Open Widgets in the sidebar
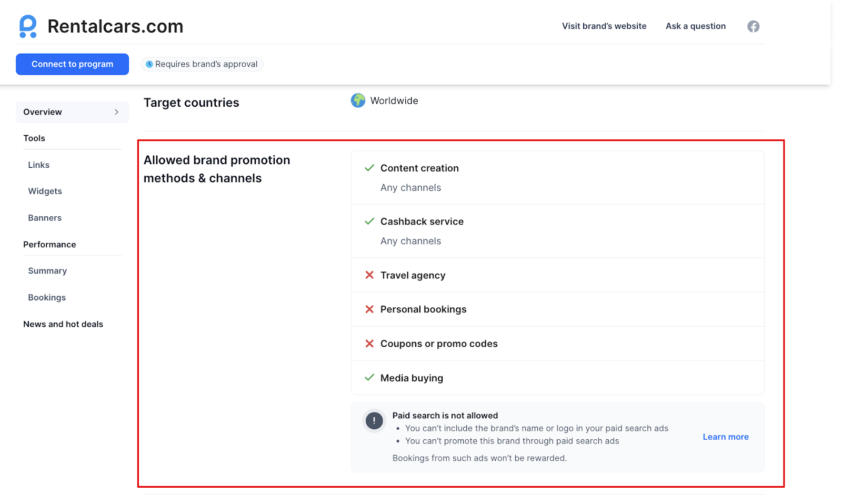The image size is (842, 504). pyautogui.click(x=45, y=191)
